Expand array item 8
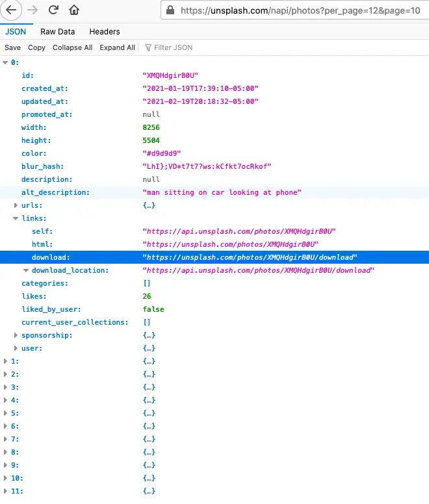The width and height of the screenshot is (429, 504). (x=5, y=452)
